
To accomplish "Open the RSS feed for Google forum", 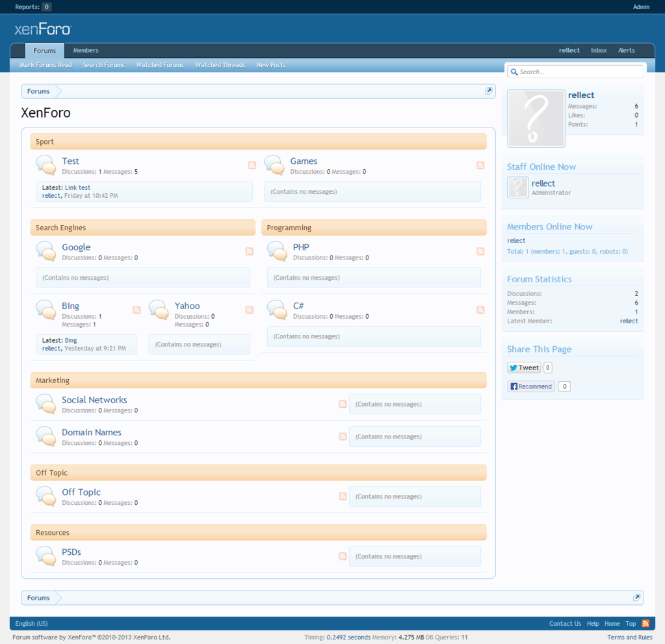I will tap(250, 251).
